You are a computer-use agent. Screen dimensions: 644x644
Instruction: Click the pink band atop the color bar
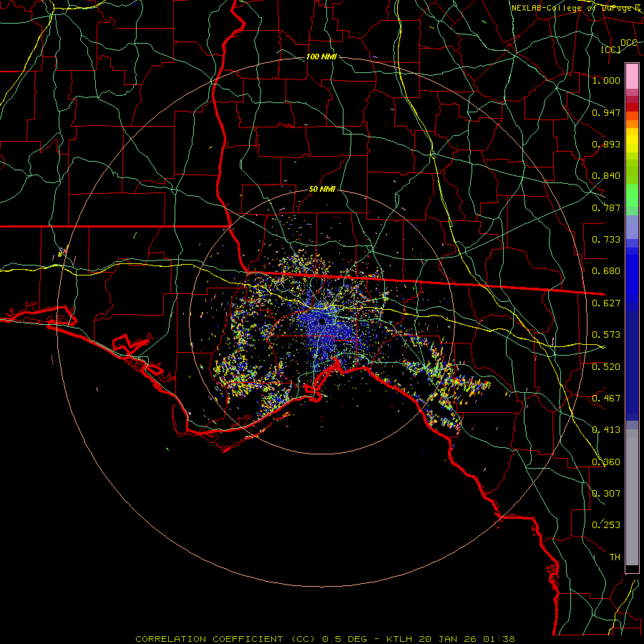click(x=632, y=76)
